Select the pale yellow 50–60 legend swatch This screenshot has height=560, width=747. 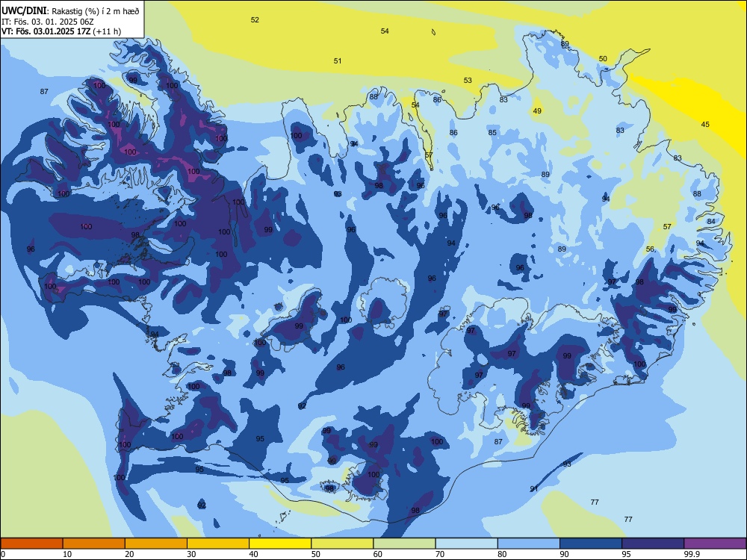point(342,544)
